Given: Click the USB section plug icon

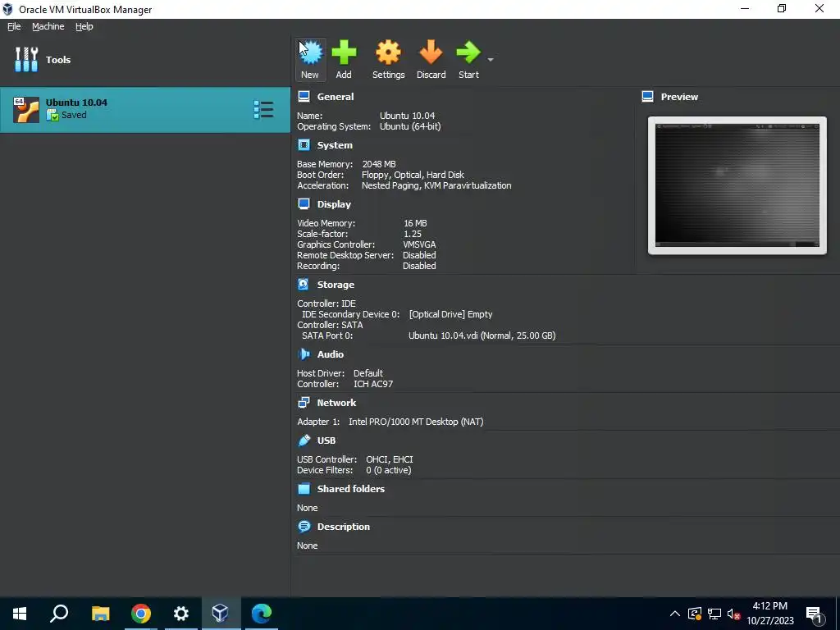Looking at the screenshot, I should click(304, 440).
